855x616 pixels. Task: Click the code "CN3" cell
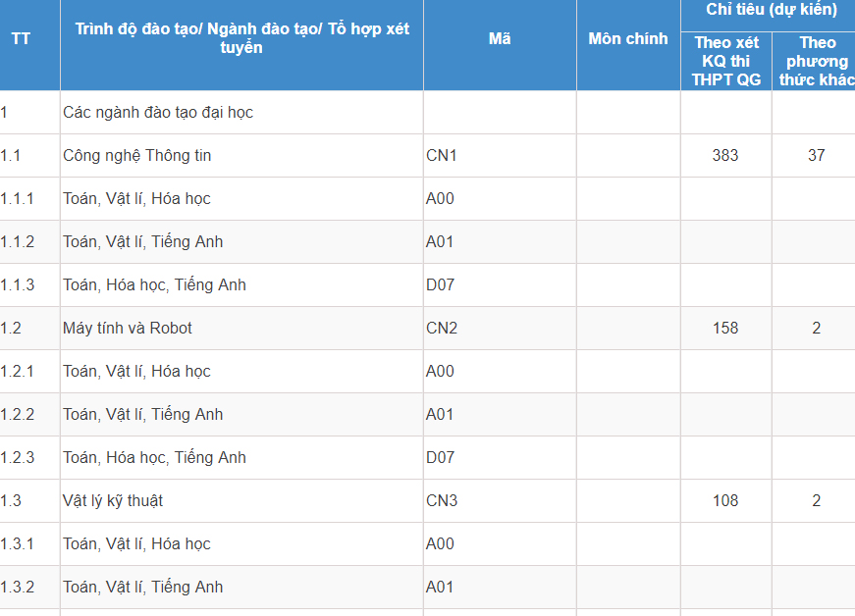point(442,501)
